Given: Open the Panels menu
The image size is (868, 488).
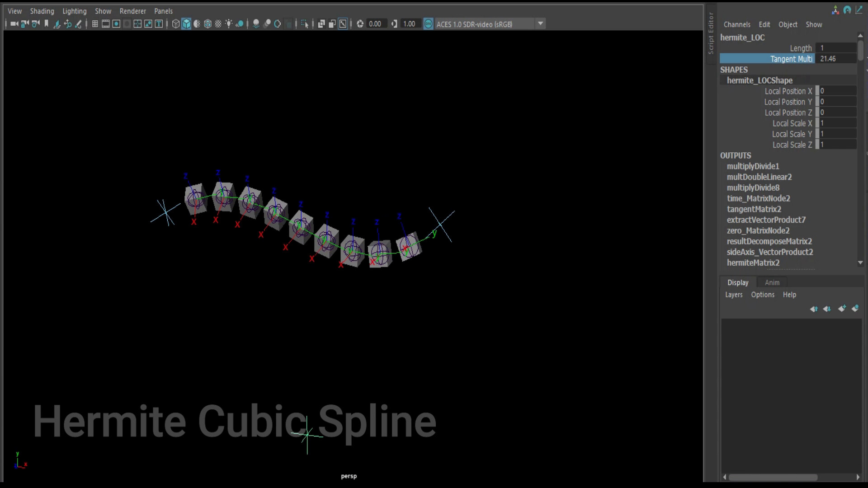Looking at the screenshot, I should (x=163, y=11).
